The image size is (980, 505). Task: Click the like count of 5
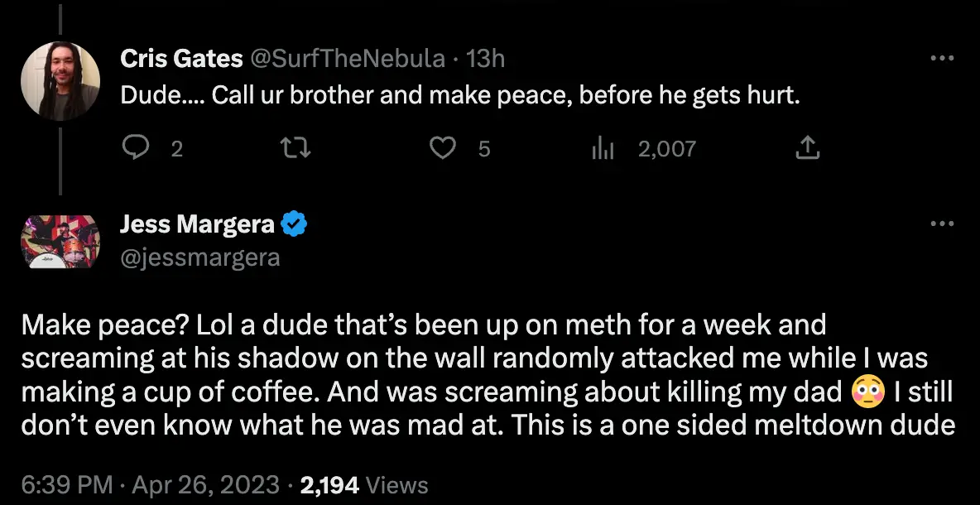click(x=484, y=149)
